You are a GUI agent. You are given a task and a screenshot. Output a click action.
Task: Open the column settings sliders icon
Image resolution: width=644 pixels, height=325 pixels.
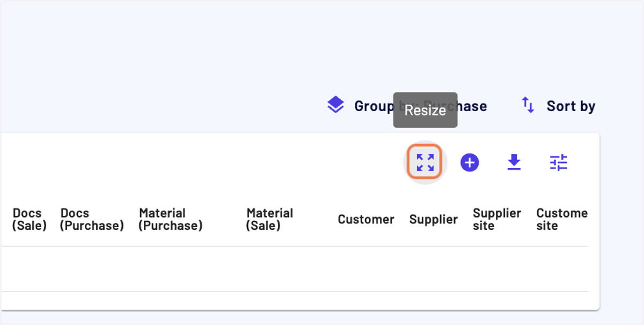click(559, 162)
